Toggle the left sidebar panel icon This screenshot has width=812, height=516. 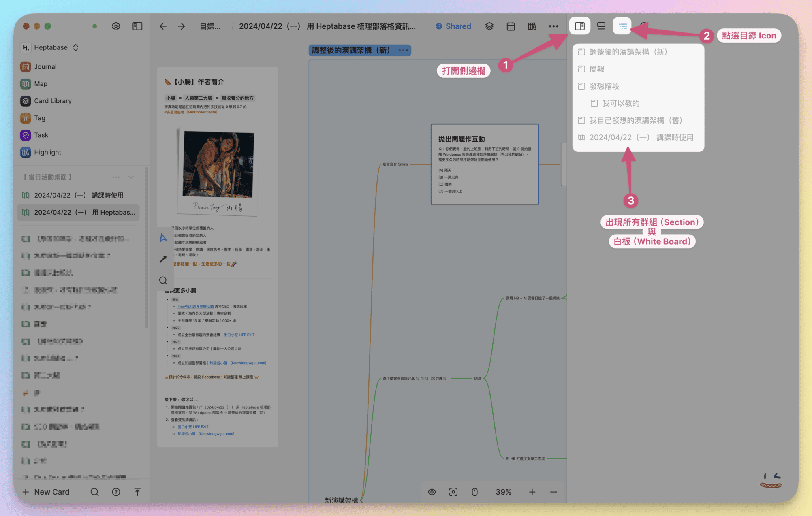click(137, 26)
